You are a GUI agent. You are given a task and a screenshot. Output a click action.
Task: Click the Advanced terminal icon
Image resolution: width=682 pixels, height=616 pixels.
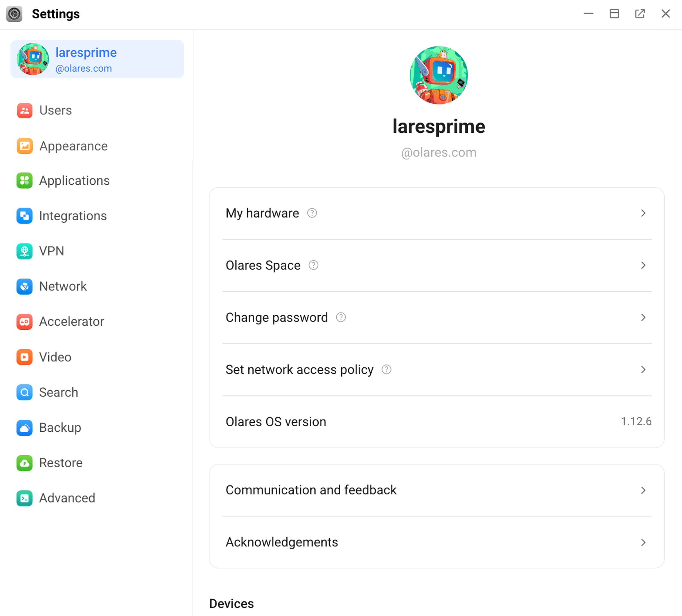point(24,498)
